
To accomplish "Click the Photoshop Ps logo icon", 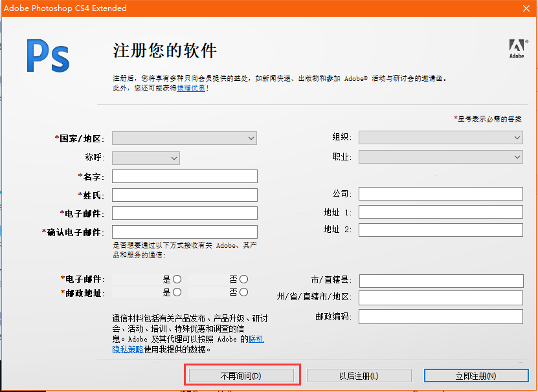I will 47,56.
